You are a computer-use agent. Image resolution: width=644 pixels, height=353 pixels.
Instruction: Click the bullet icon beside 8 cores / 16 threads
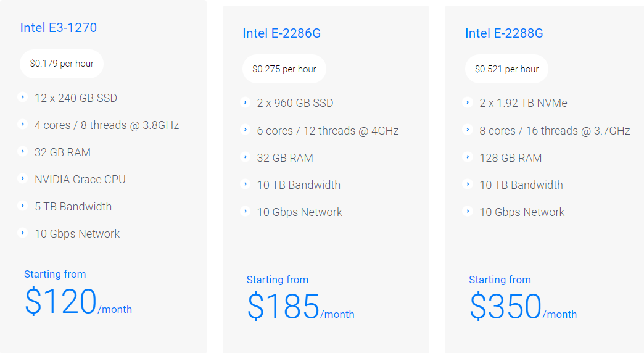[x=468, y=130]
